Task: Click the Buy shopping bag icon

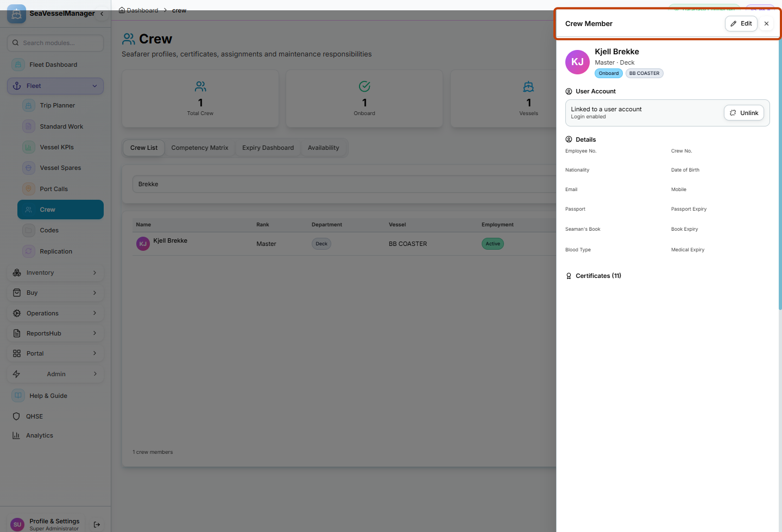Action: [17, 293]
